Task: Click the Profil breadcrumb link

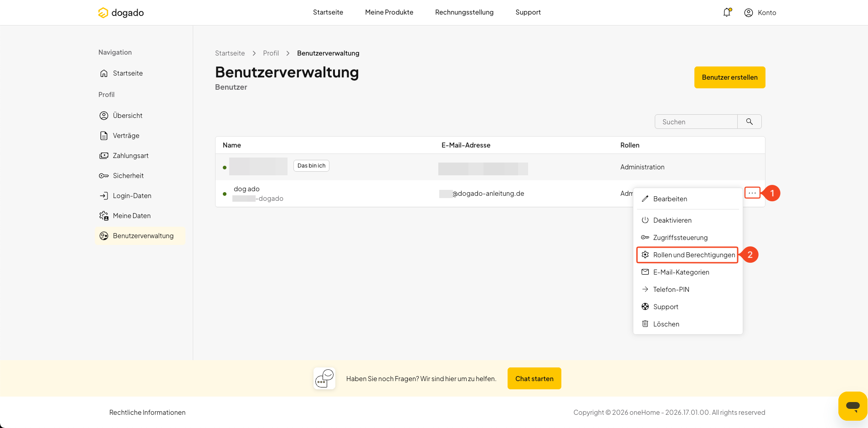Action: [x=271, y=53]
